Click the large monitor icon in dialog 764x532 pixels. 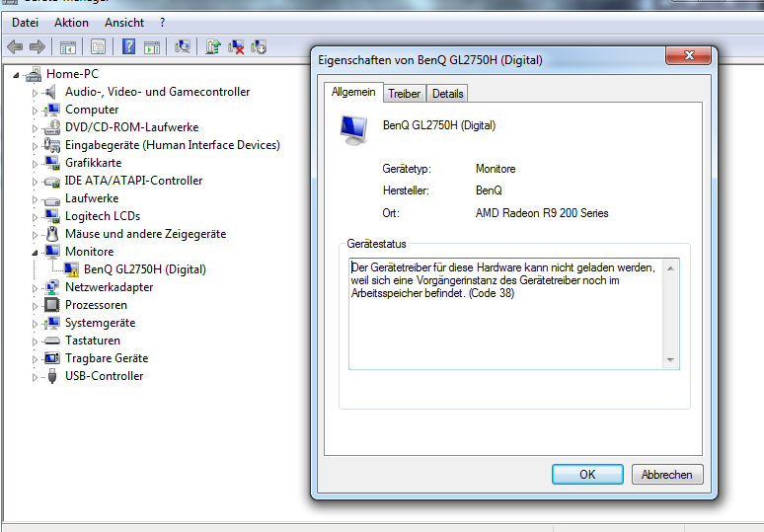(x=353, y=130)
